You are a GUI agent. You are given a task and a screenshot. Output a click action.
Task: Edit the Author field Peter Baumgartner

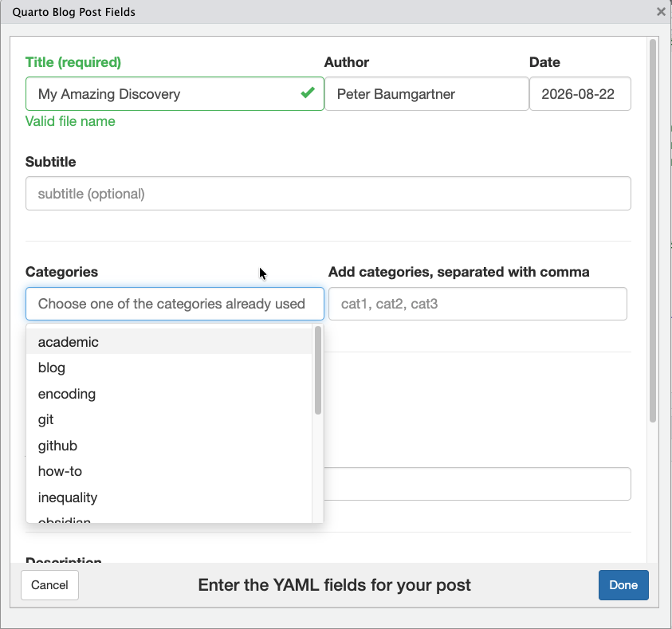[426, 94]
